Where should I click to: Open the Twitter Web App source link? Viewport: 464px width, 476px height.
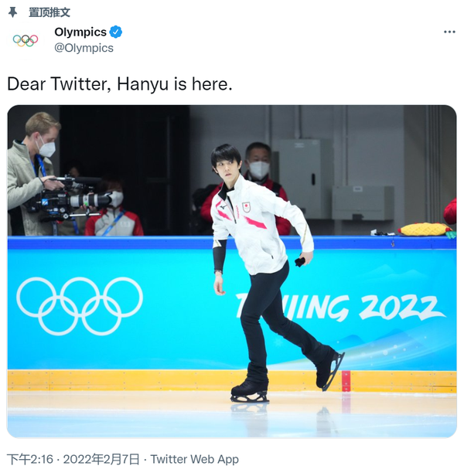tap(194, 459)
